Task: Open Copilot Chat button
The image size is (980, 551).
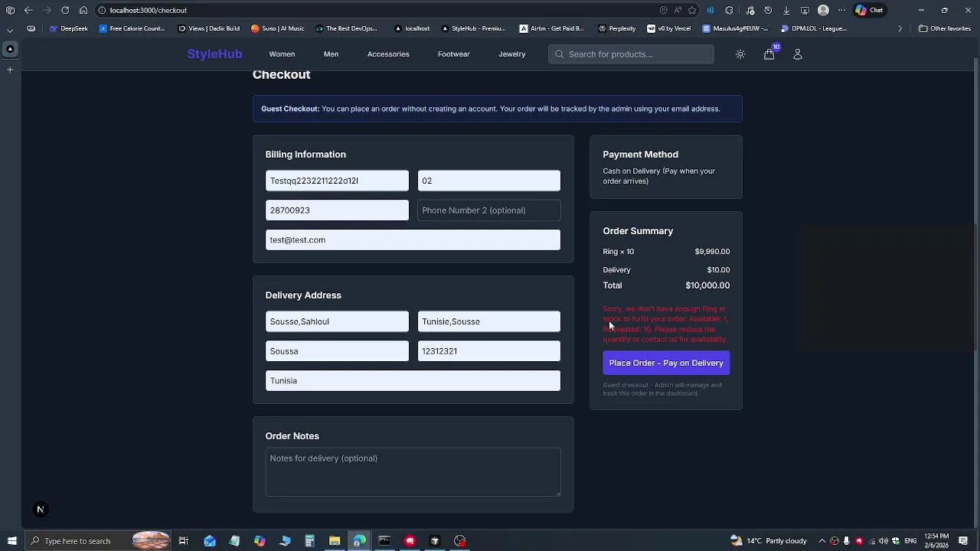Action: coord(871,10)
